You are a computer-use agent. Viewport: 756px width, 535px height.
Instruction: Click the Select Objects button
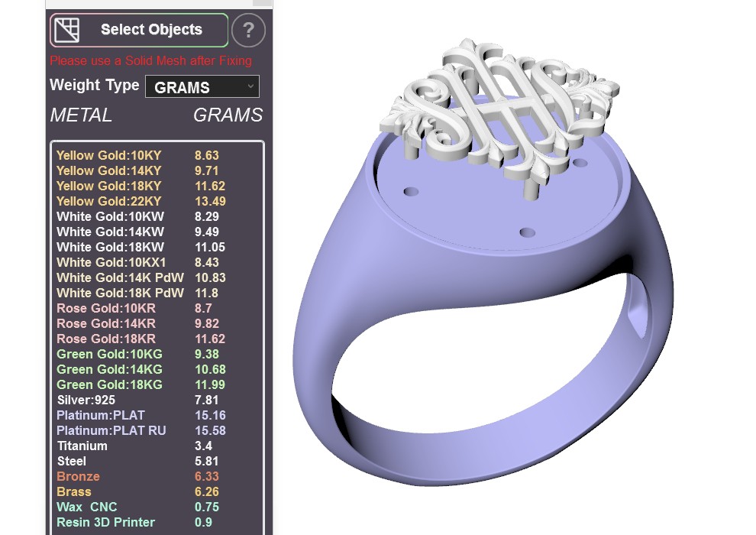[139, 30]
